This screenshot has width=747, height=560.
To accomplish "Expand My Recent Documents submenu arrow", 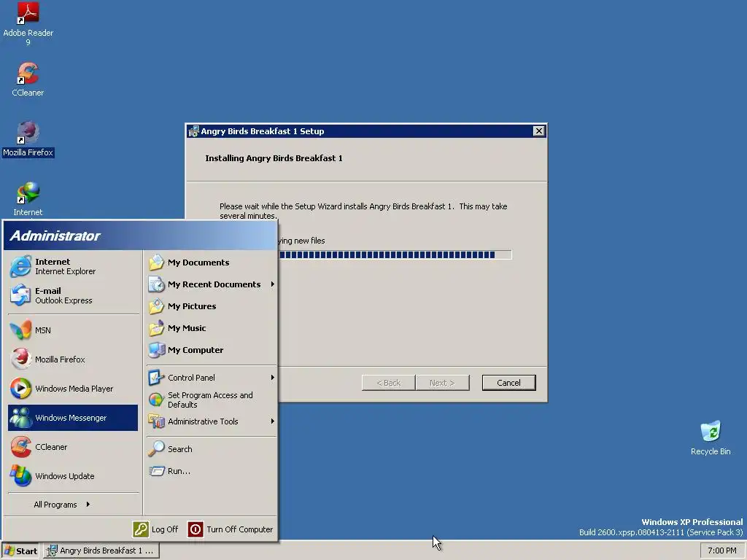I will click(x=273, y=284).
